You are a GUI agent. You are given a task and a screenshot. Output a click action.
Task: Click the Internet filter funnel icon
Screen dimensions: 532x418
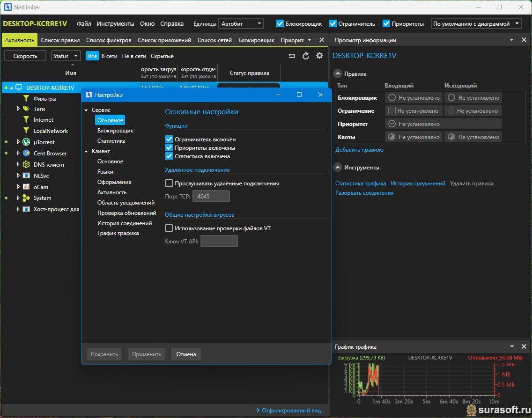[26, 120]
